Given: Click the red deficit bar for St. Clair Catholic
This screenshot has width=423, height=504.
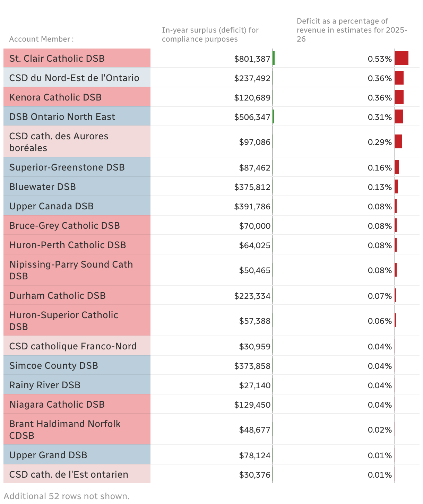Looking at the screenshot, I should pos(402,58).
